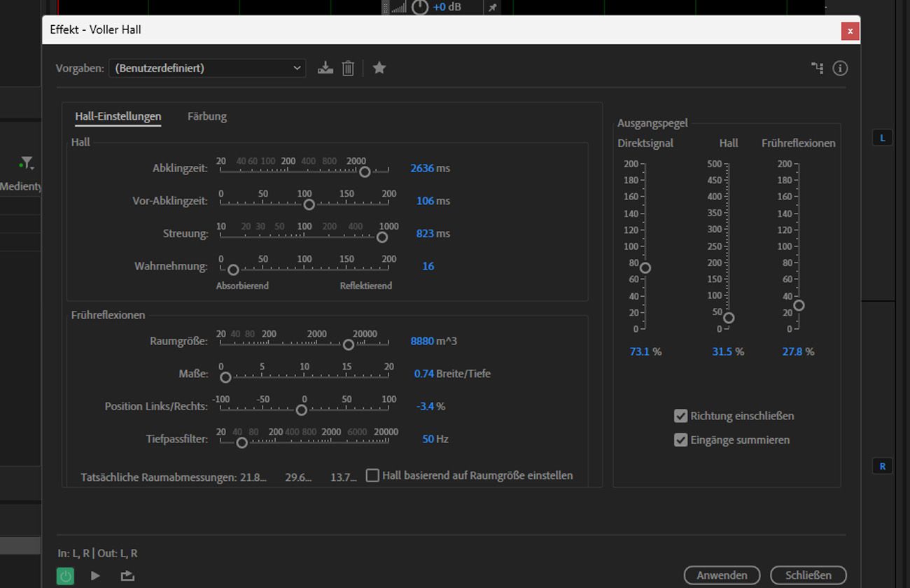Select the R channel marker on the right
This screenshot has width=910, height=588.
tap(883, 465)
